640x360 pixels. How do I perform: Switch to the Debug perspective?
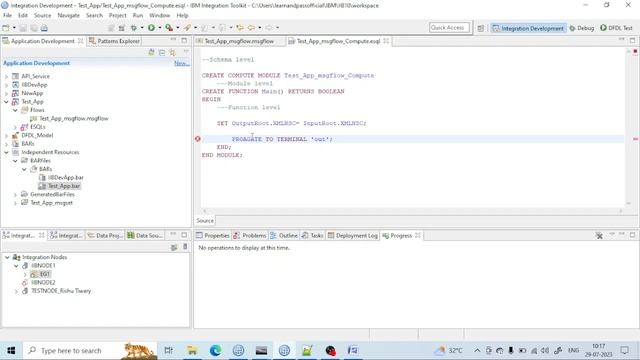pyautogui.click(x=582, y=28)
